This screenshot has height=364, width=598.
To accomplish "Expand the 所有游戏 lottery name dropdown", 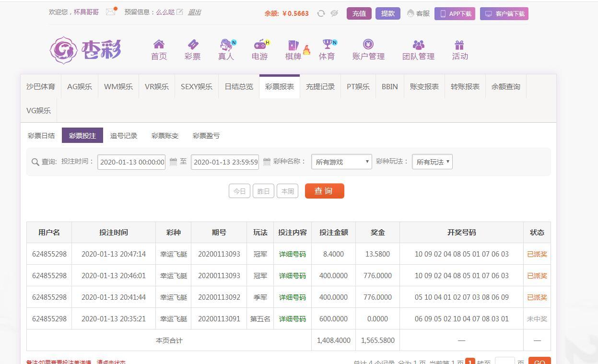I will [341, 162].
